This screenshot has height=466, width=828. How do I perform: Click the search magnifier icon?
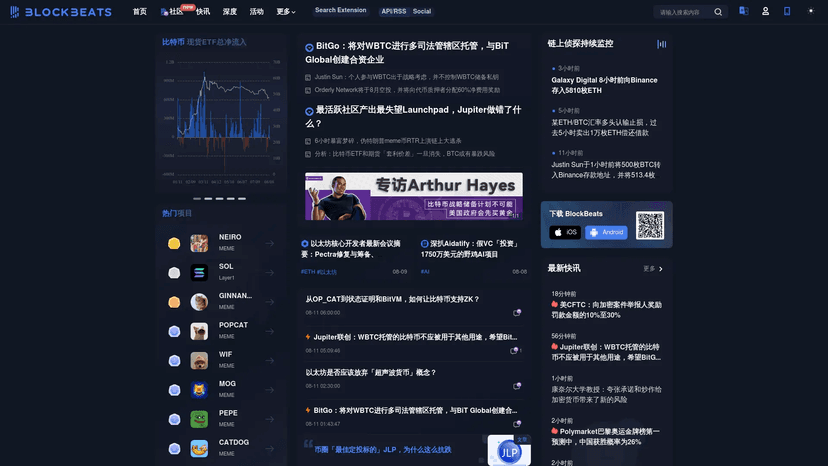pyautogui.click(x=718, y=12)
